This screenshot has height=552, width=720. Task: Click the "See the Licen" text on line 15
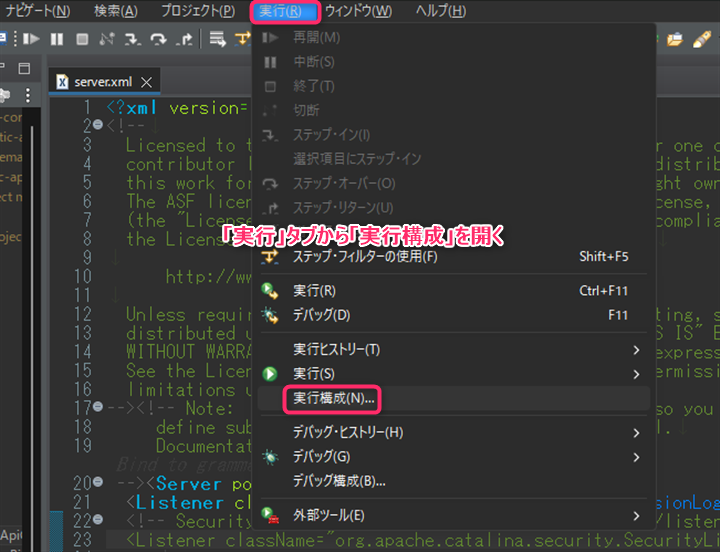click(x=189, y=371)
